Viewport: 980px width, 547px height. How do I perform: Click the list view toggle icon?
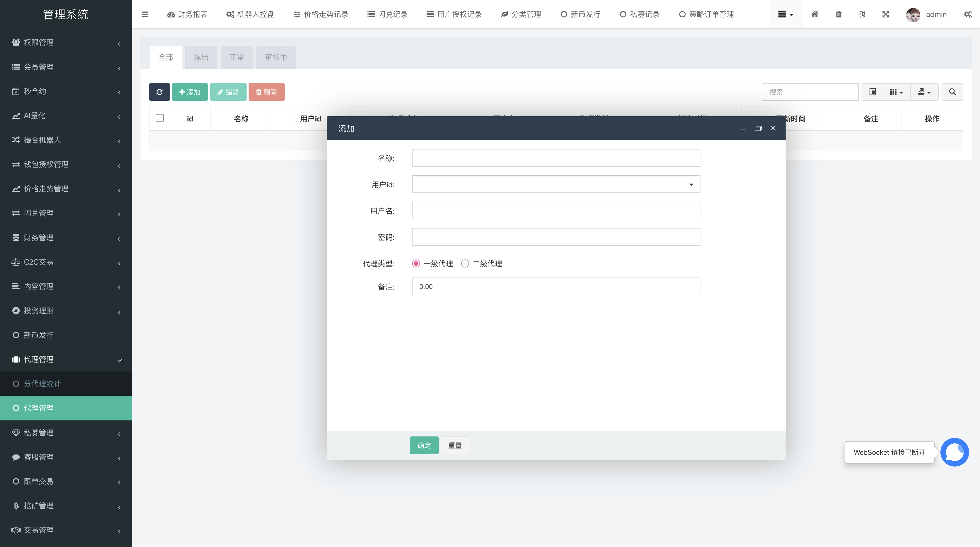[872, 92]
